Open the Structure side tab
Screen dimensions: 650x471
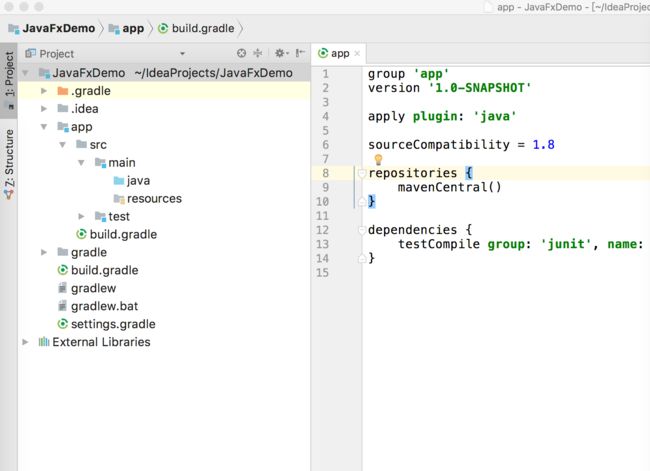pyautogui.click(x=9, y=164)
